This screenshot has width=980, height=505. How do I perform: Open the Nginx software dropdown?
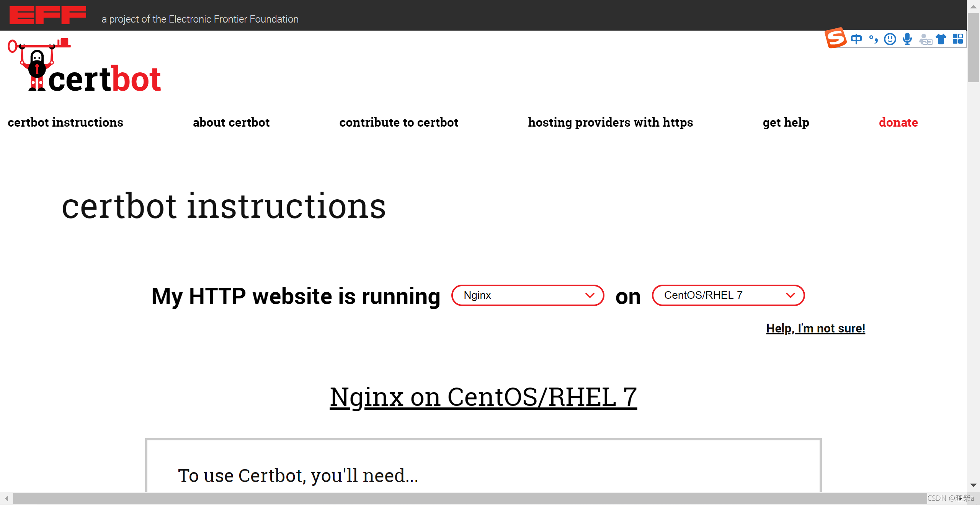[x=528, y=295]
